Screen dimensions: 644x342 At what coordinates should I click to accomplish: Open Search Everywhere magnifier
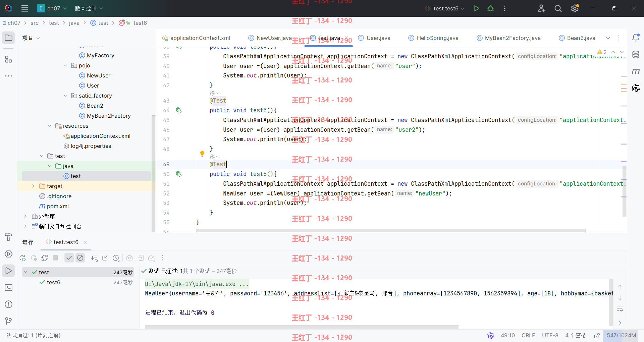coord(558,8)
